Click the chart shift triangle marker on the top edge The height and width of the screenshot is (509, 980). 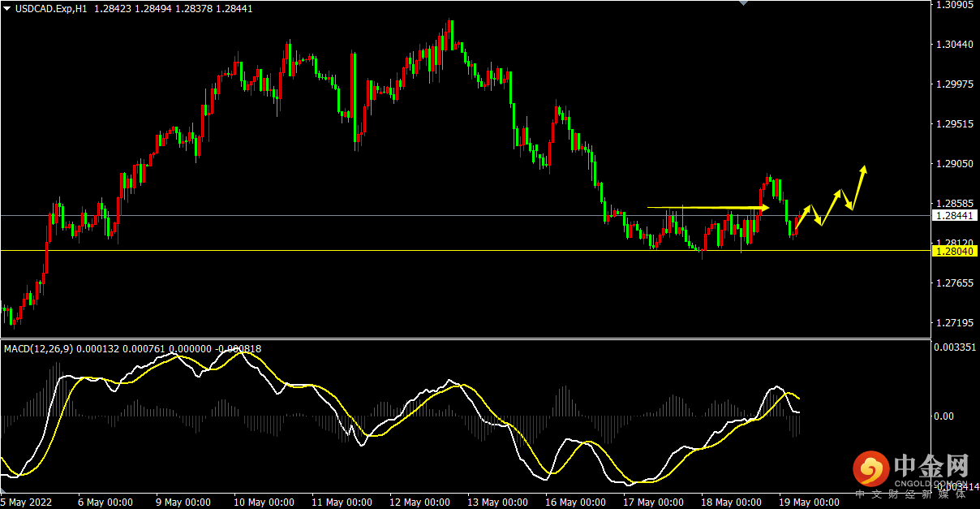click(x=744, y=3)
